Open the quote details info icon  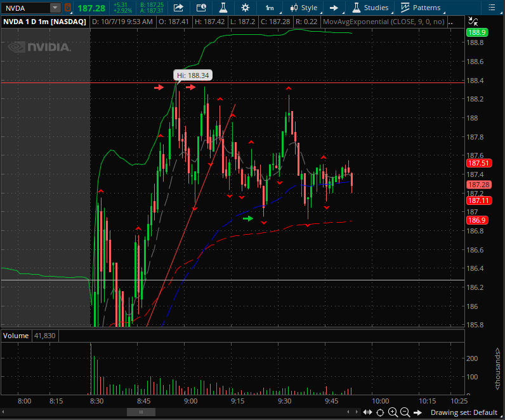(x=201, y=8)
